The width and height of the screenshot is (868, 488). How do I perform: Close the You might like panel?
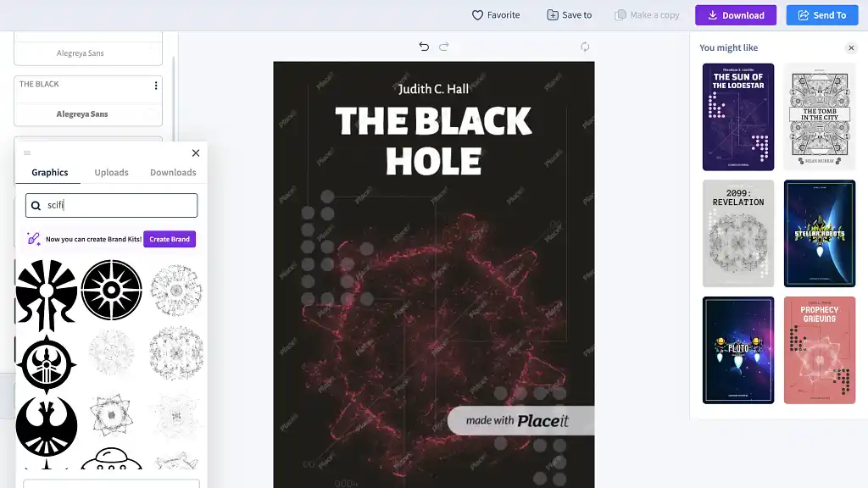pos(851,48)
